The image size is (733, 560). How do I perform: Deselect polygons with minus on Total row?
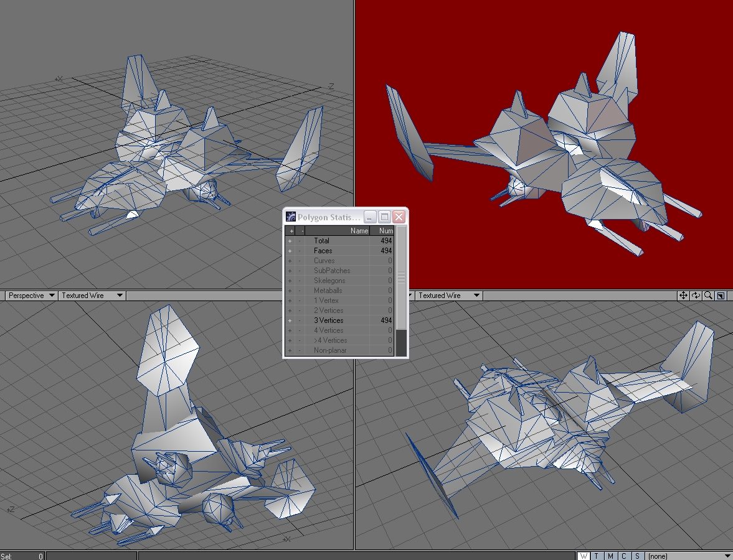[300, 241]
